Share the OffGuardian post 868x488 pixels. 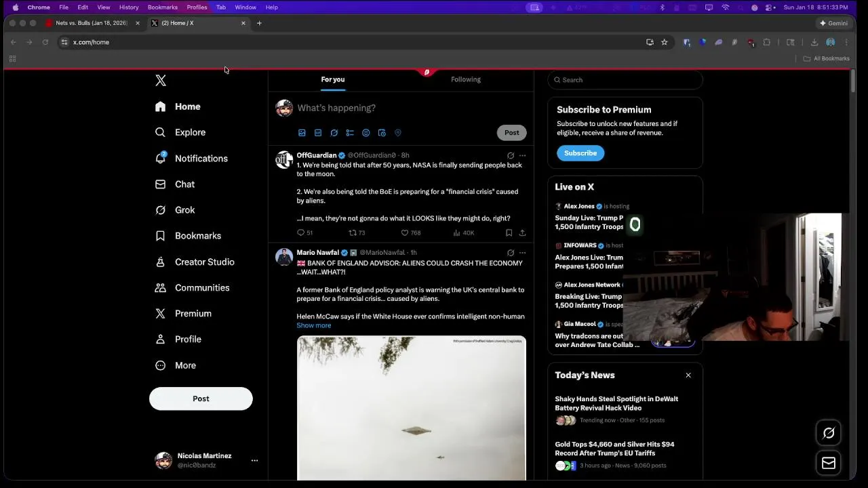(x=522, y=232)
